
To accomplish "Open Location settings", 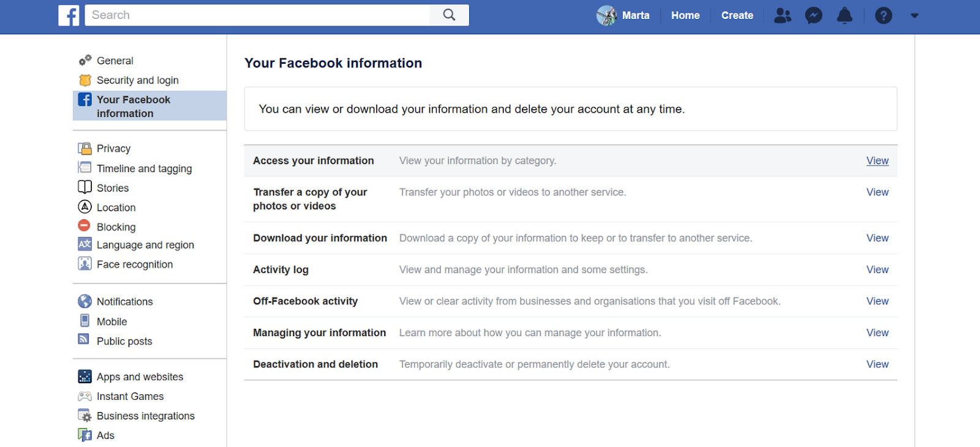I will point(116,207).
